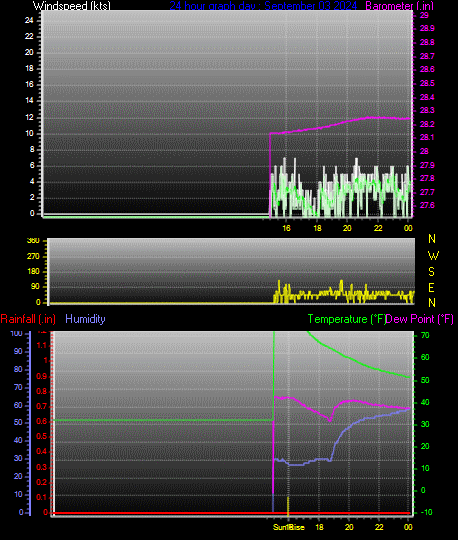The height and width of the screenshot is (540, 458).
Task: Click the rainfall axis value 0.7
Action: pos(42,406)
